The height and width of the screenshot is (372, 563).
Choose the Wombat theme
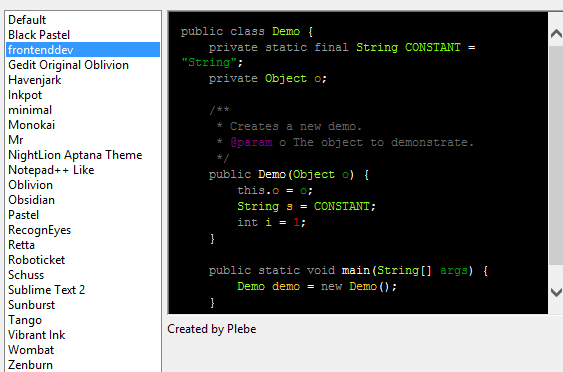[83, 350]
